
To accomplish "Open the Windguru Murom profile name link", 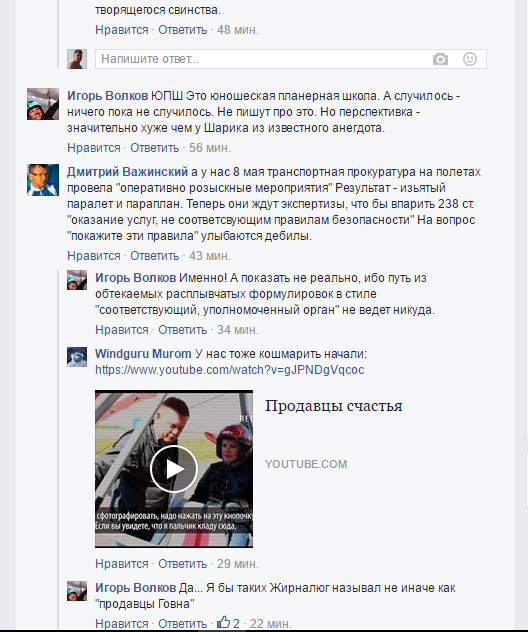I will pyautogui.click(x=143, y=353).
